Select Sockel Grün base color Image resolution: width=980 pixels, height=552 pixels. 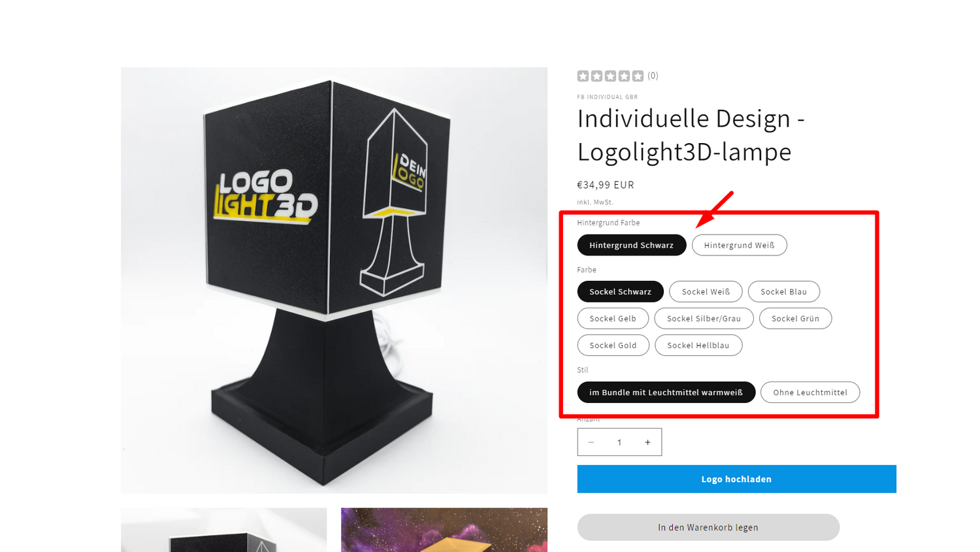tap(795, 318)
